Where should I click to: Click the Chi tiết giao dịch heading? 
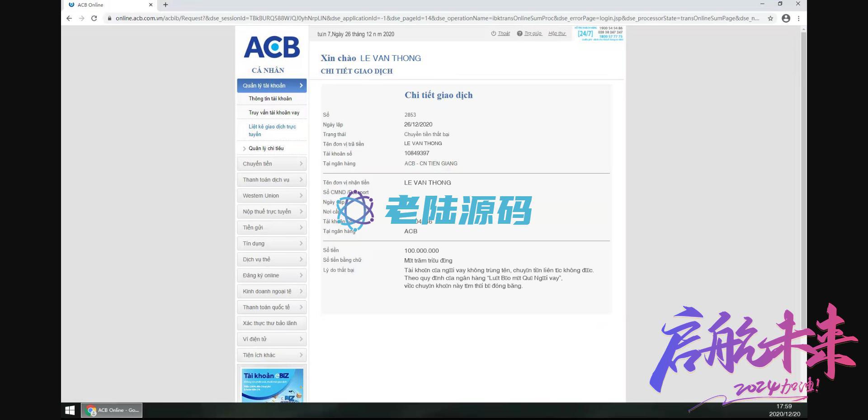pos(439,95)
